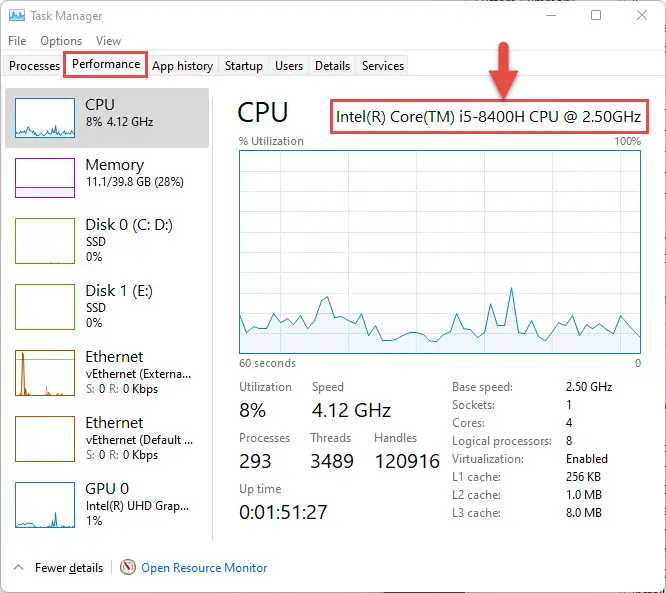666x593 pixels.
Task: Click the 60 seconds axis label
Action: pyautogui.click(x=267, y=363)
